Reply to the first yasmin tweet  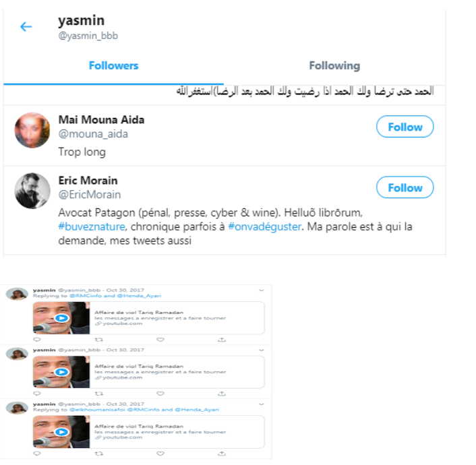pos(36,340)
